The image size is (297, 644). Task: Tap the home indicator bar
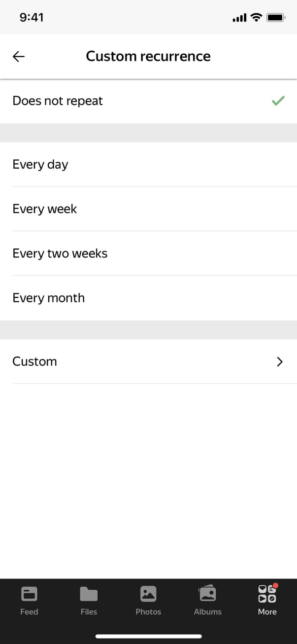pos(148,637)
